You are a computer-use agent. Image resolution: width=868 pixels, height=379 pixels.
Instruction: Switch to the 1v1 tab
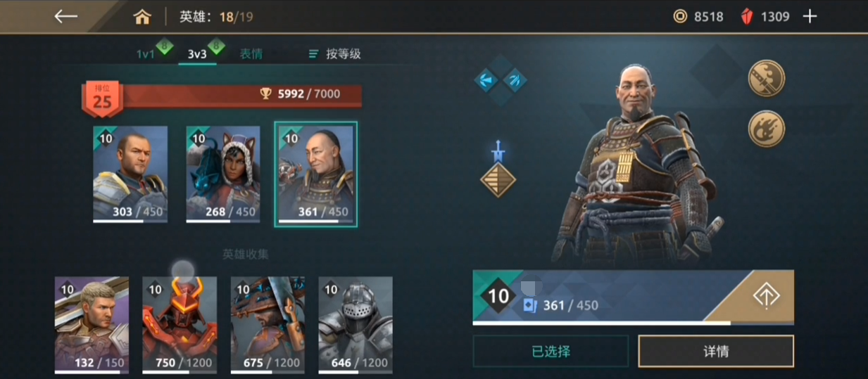click(x=146, y=54)
